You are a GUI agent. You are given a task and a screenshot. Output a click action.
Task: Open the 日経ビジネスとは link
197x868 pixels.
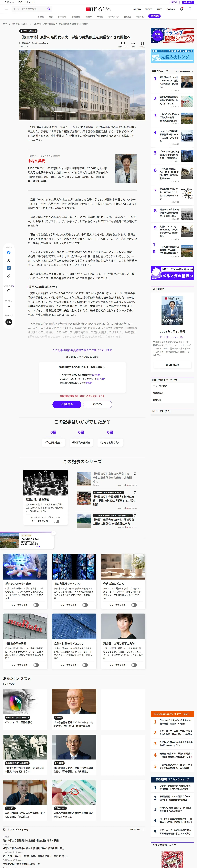[x=26, y=2]
